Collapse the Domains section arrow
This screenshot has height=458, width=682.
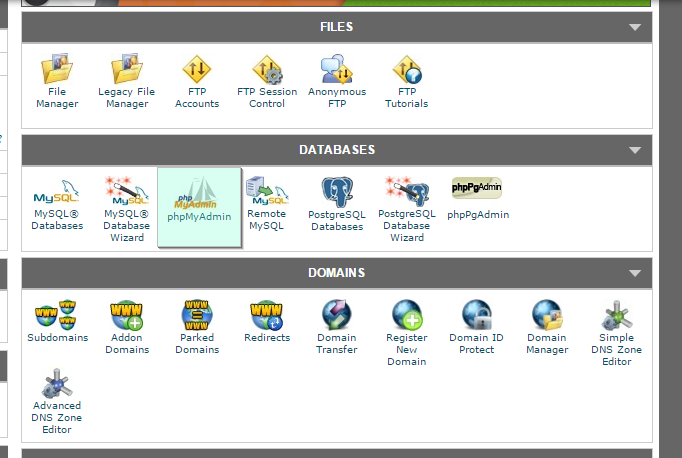[634, 273]
